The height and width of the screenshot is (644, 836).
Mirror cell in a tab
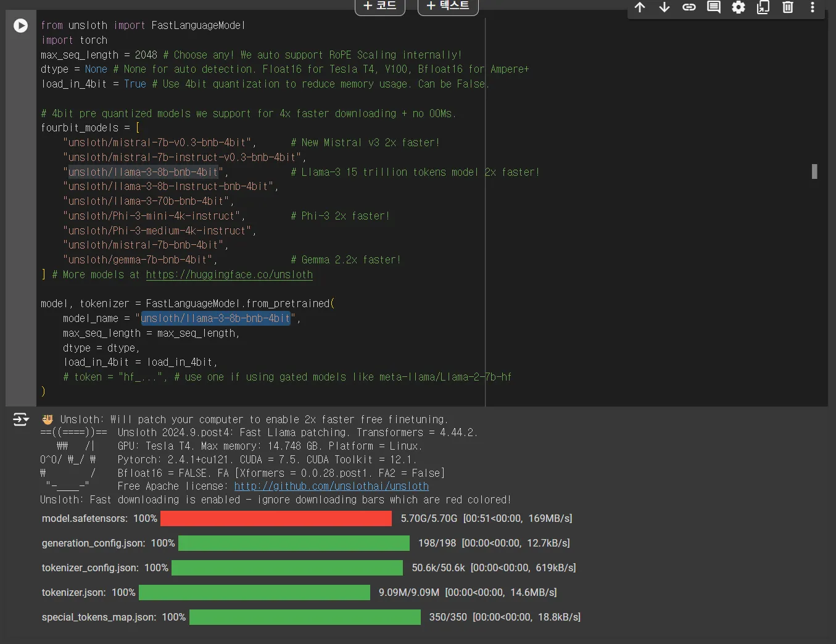(x=763, y=7)
